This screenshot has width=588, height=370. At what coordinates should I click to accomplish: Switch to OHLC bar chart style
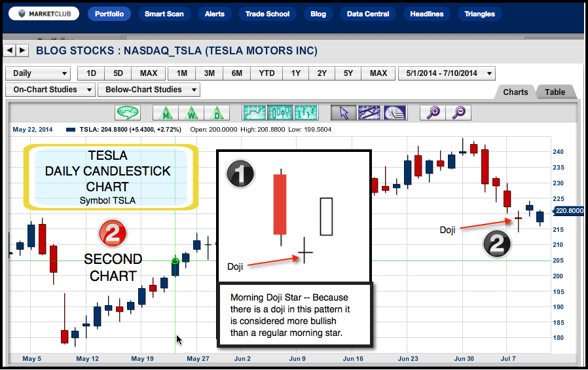[306, 113]
